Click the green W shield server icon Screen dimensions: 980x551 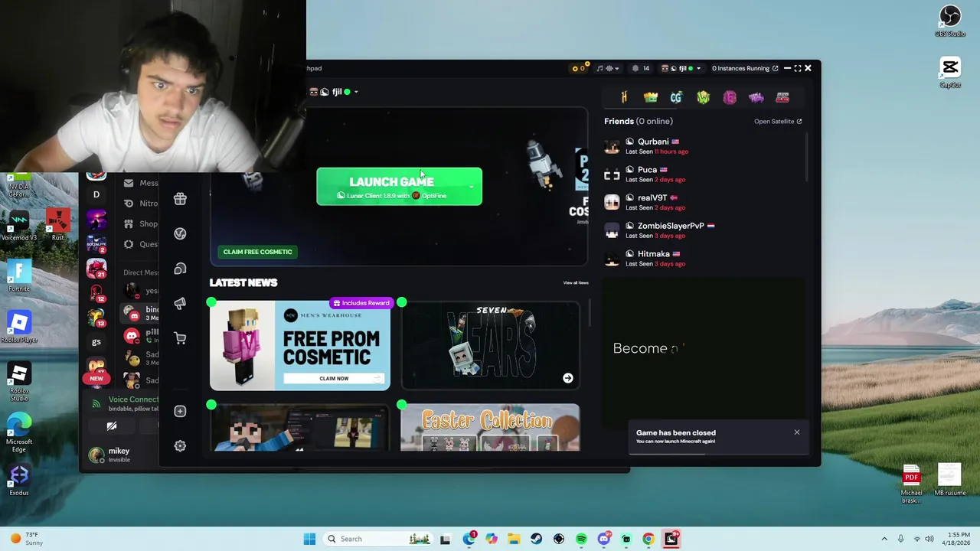coord(703,97)
